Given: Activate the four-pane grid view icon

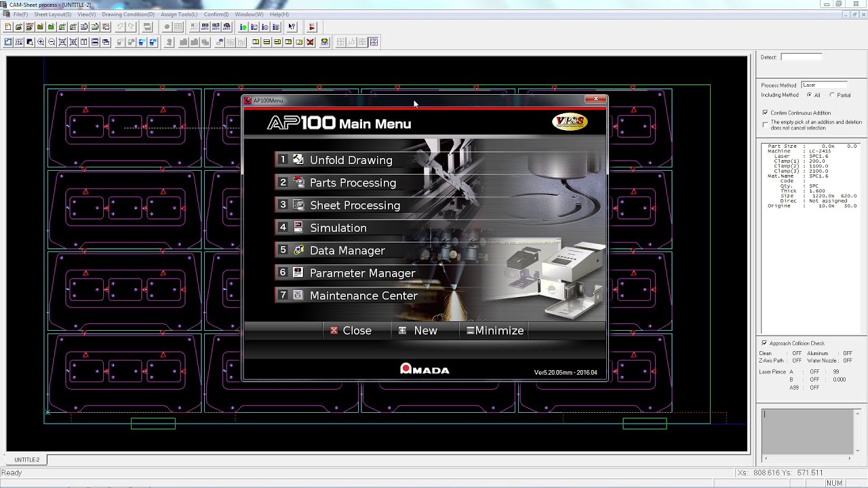Looking at the screenshot, I should (374, 42).
